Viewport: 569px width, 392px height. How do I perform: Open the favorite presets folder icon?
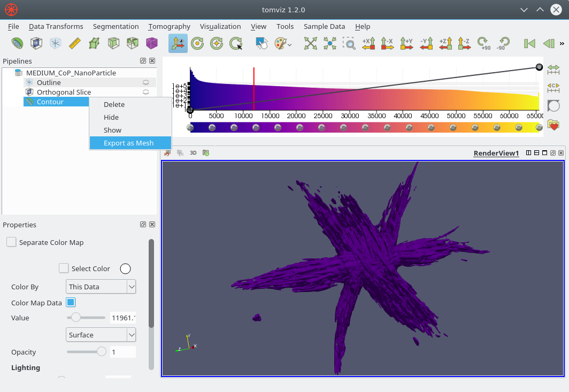[553, 125]
